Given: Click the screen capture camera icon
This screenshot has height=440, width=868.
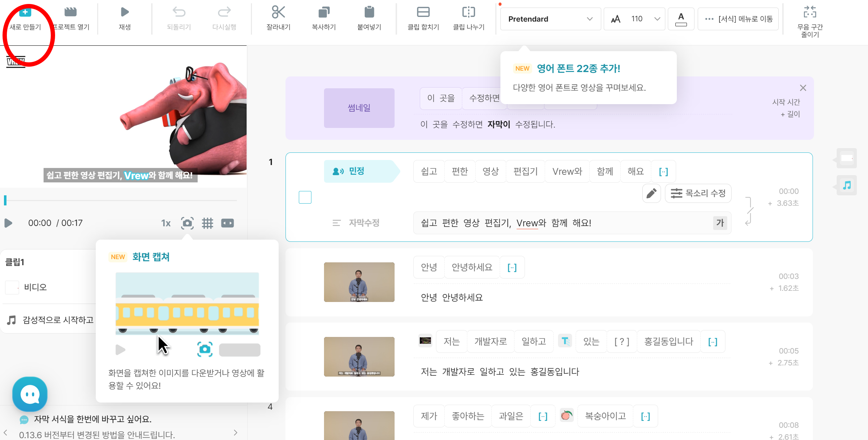Looking at the screenshot, I should click(x=187, y=223).
